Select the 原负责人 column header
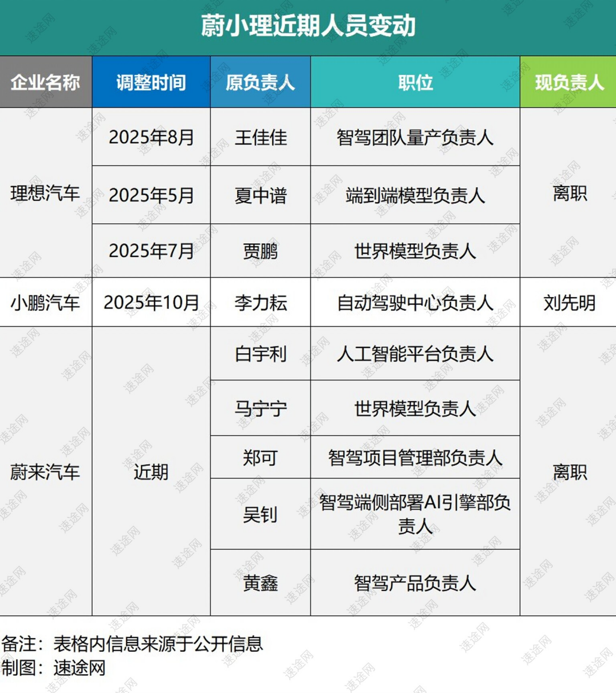 click(260, 82)
